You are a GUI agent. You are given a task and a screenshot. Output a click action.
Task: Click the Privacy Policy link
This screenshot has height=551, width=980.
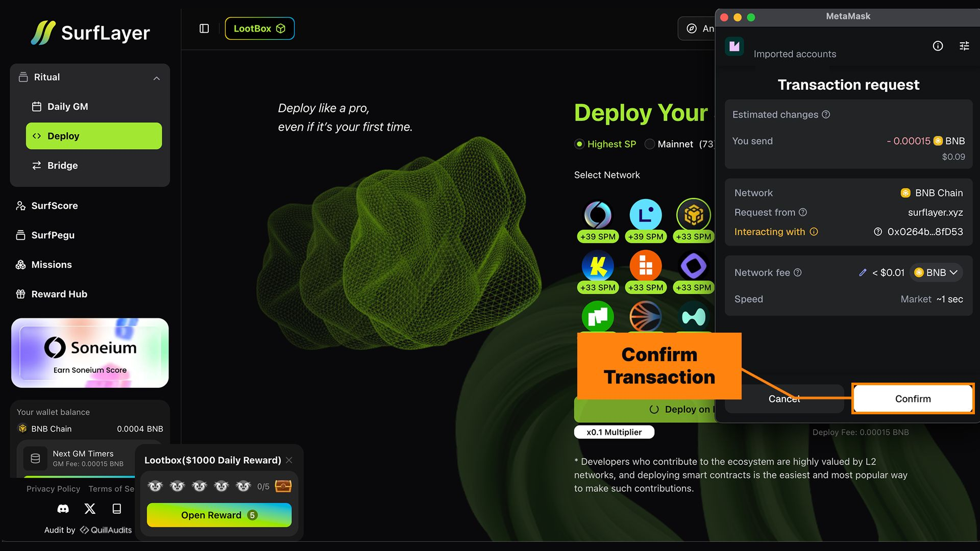click(x=53, y=489)
